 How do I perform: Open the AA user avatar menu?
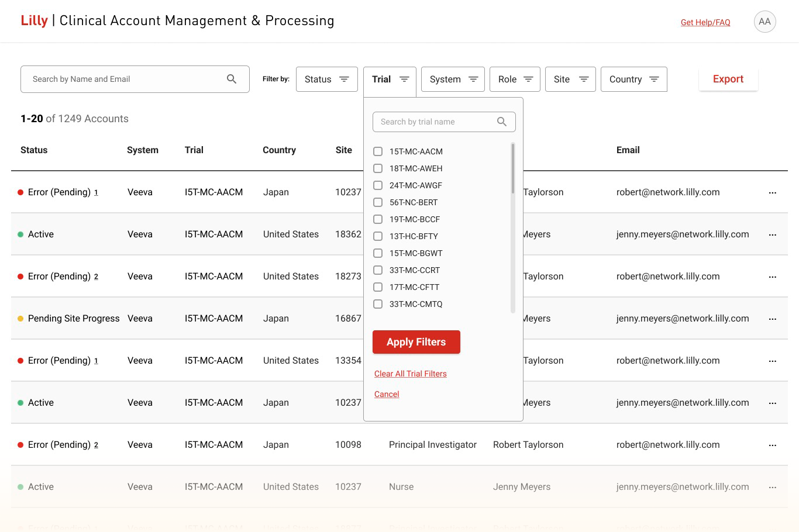[764, 22]
